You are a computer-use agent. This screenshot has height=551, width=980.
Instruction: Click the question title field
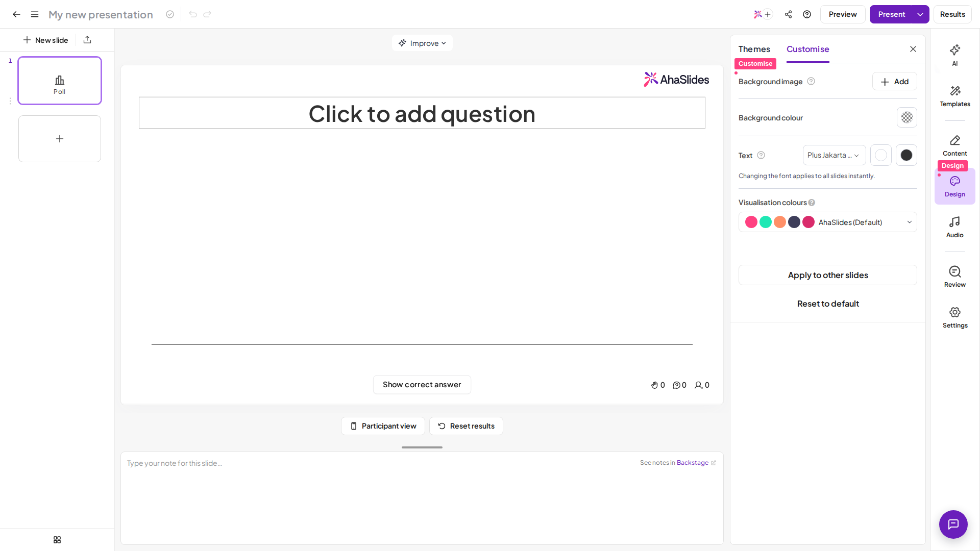coord(422,113)
